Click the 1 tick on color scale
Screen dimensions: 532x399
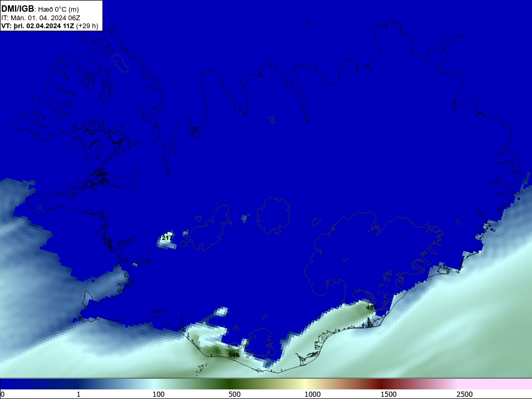pos(78,394)
